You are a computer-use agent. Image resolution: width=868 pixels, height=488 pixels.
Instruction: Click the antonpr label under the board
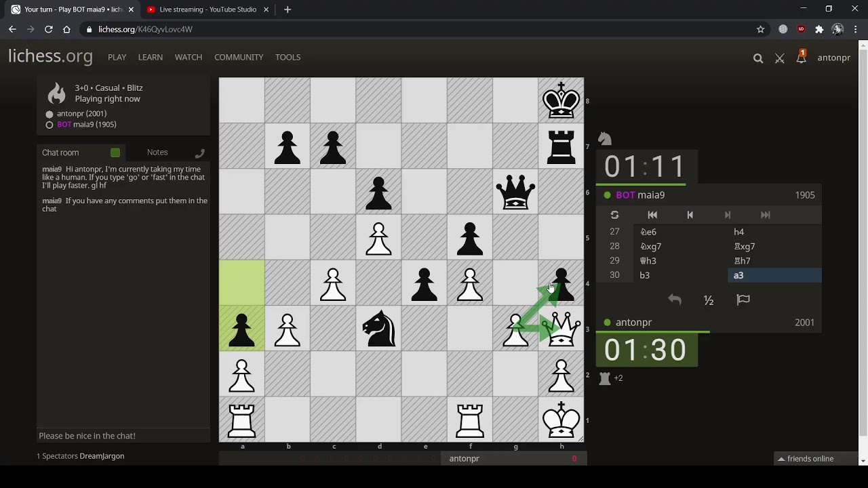coord(464,459)
